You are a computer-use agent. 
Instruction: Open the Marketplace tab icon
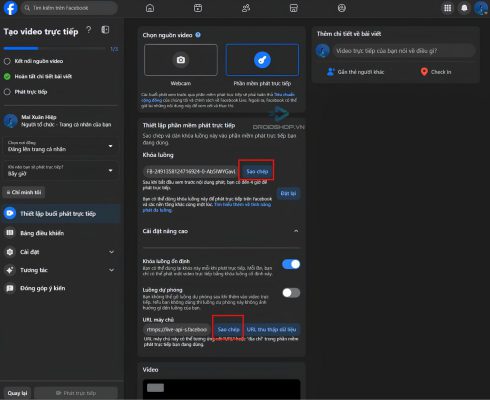[x=294, y=8]
